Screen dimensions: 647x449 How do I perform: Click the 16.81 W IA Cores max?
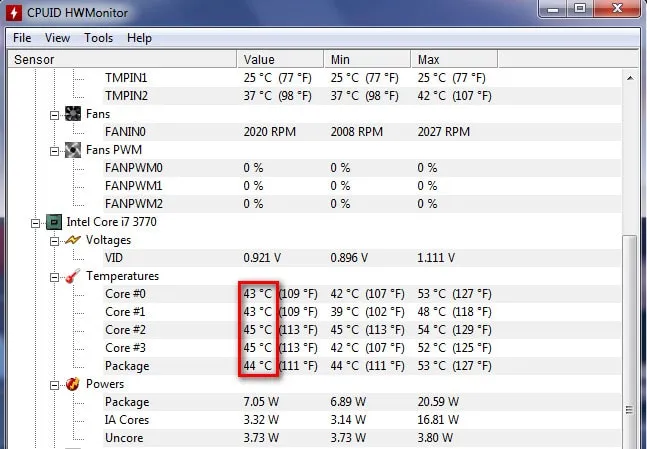(438, 420)
